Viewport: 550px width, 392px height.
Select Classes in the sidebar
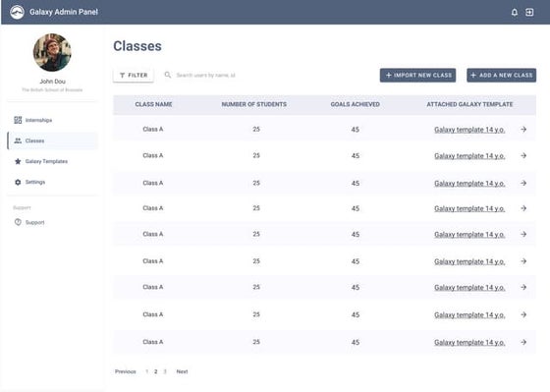click(53, 140)
